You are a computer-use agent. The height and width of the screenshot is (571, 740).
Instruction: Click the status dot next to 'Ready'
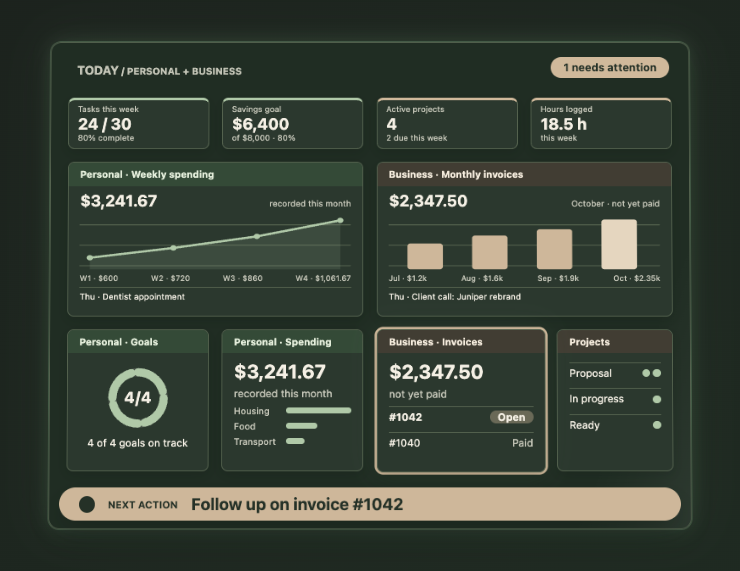pos(656,425)
